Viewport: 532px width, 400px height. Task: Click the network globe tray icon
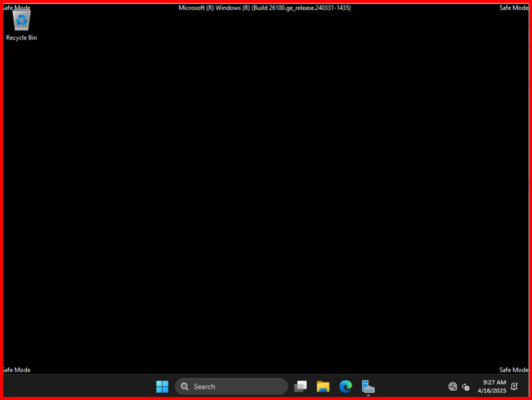[x=452, y=386]
